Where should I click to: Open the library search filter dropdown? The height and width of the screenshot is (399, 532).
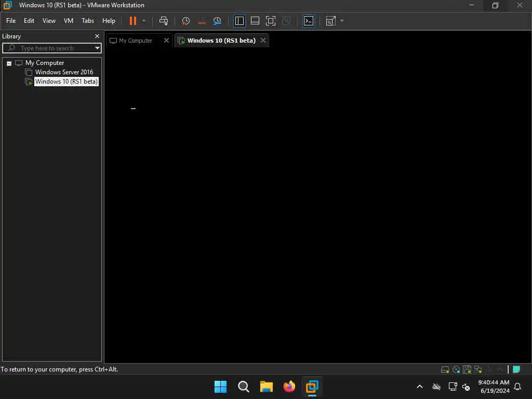point(97,48)
